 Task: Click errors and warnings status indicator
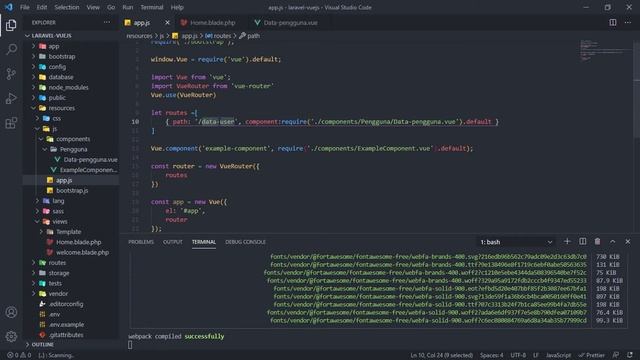(x=19, y=355)
